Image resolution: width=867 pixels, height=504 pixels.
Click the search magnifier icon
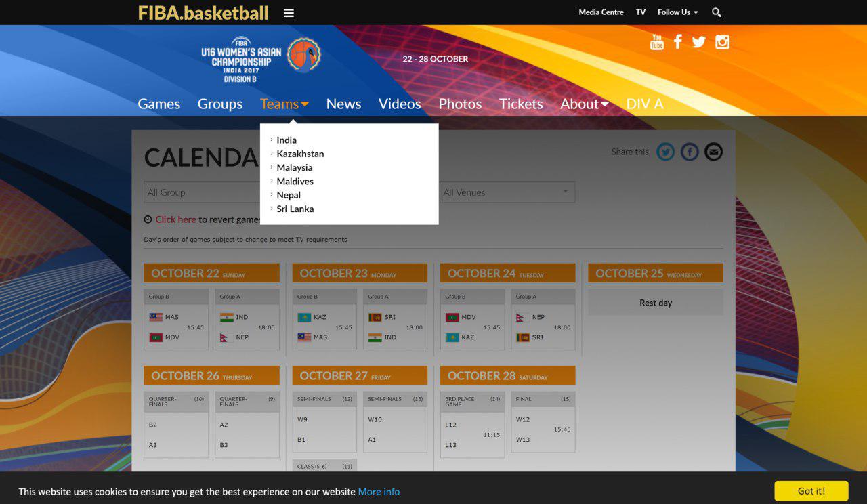click(717, 12)
